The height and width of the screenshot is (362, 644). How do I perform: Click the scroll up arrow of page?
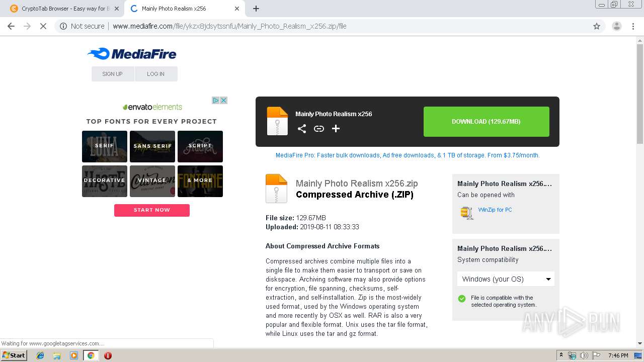tap(640, 40)
